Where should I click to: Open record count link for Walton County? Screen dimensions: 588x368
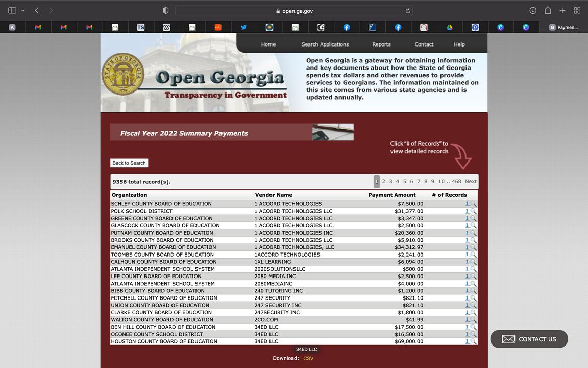[x=467, y=320]
